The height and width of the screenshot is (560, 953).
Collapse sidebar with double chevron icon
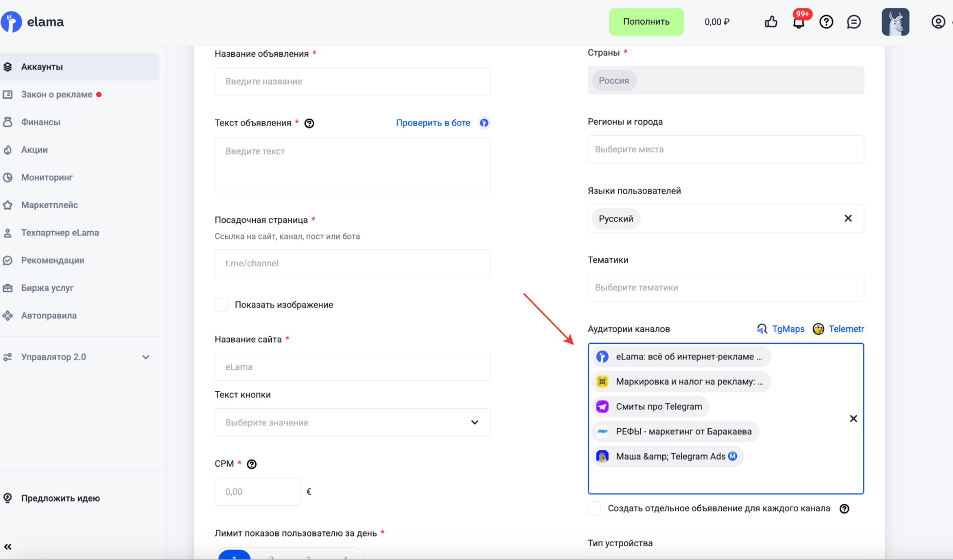pos(8,546)
